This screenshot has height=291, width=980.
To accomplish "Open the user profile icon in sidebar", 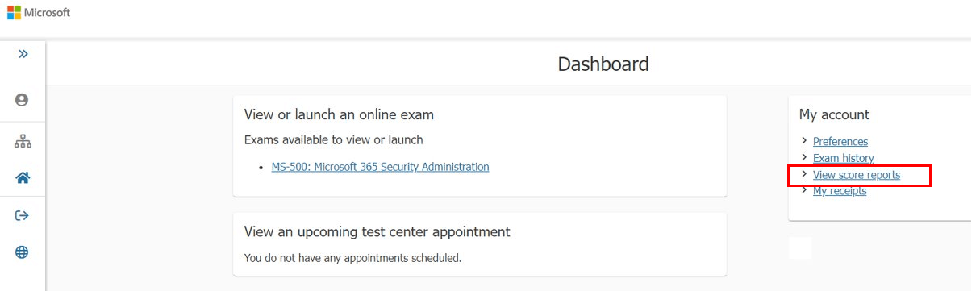I will (x=22, y=100).
